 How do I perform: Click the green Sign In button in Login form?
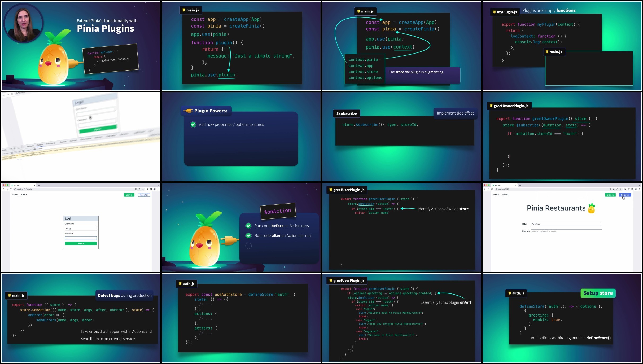click(81, 243)
